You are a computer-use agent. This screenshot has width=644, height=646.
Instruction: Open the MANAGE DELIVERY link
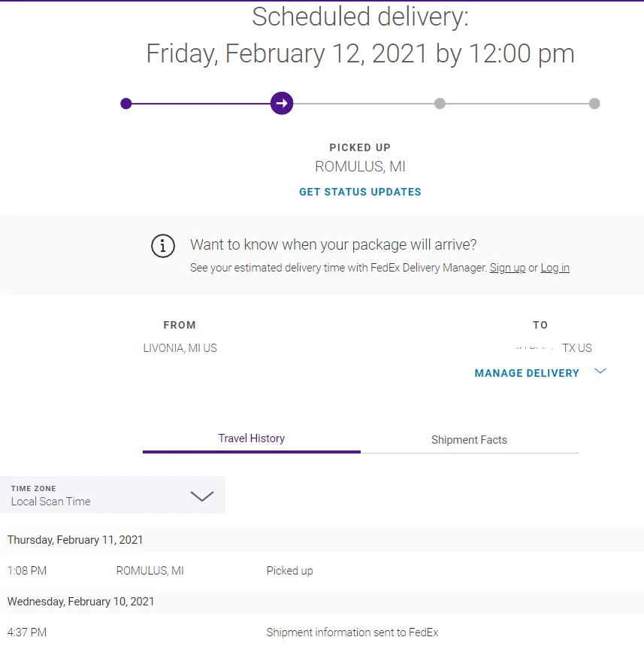click(x=527, y=373)
